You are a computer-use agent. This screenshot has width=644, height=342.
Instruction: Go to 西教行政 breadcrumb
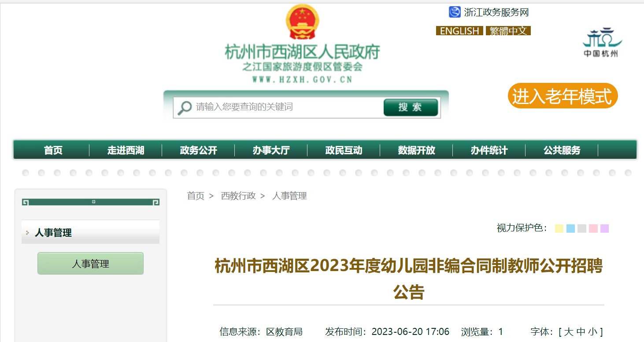coord(238,196)
